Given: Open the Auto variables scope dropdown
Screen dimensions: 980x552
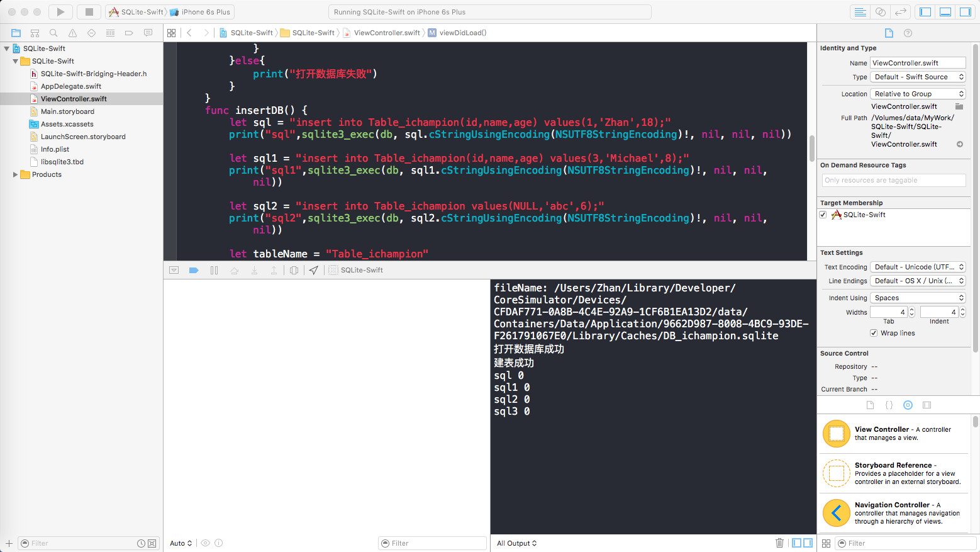Looking at the screenshot, I should (x=181, y=543).
